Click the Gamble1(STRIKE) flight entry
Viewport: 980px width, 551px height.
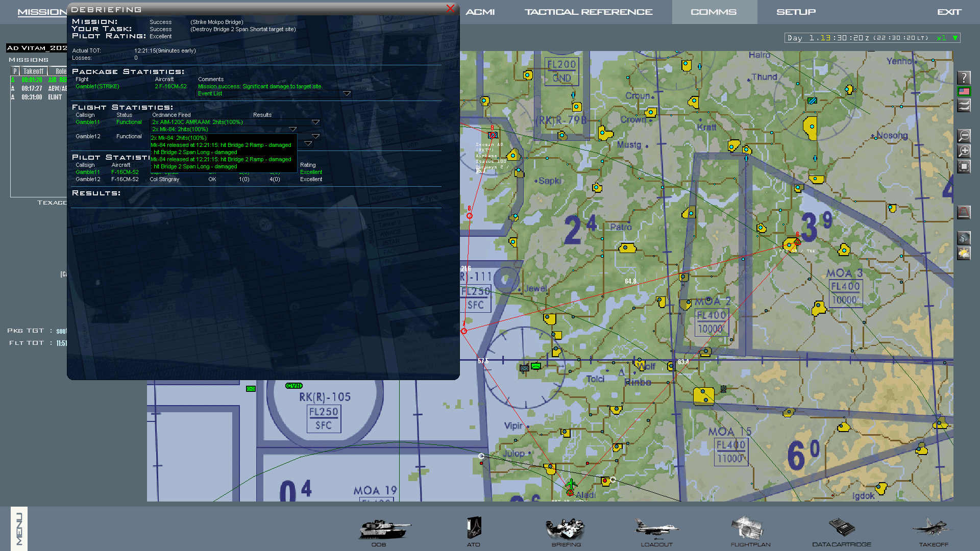[97, 86]
